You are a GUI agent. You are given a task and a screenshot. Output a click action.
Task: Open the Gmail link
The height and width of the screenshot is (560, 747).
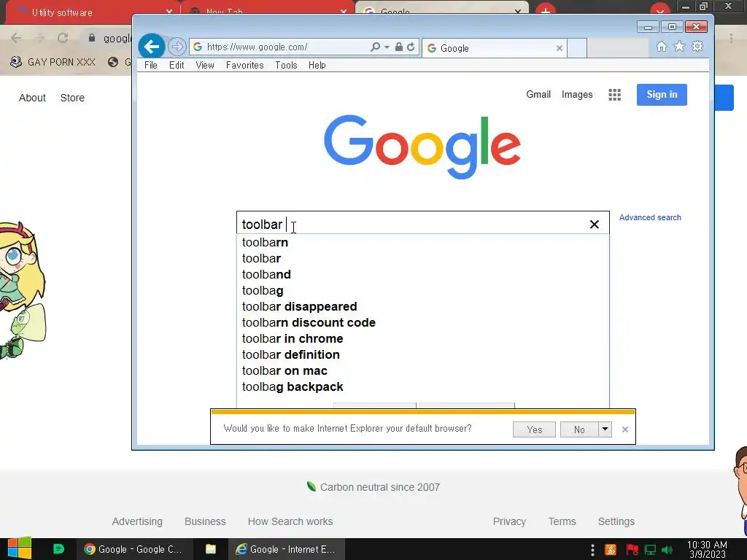click(x=538, y=94)
